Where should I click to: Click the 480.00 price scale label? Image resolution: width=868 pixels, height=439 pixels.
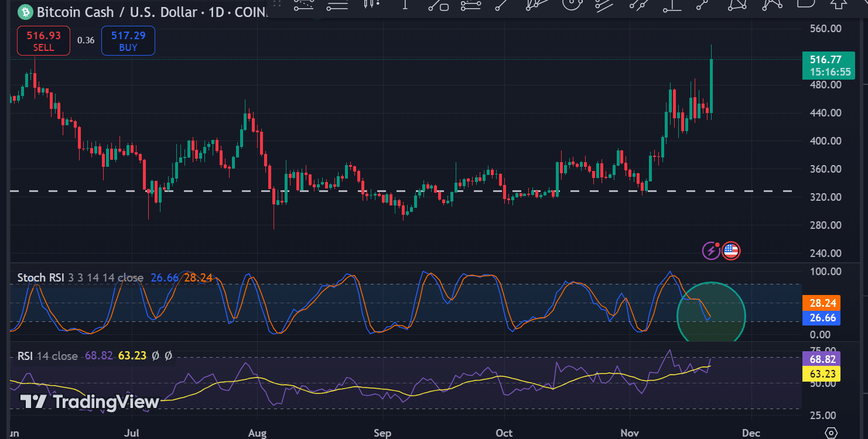coord(826,85)
